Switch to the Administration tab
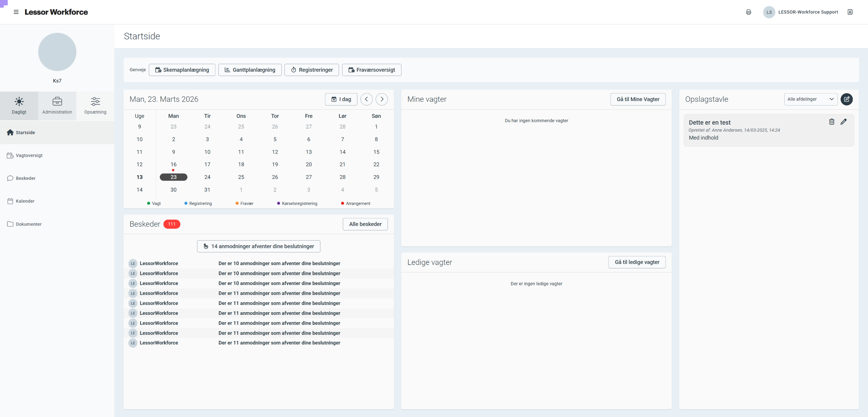This screenshot has width=868, height=417. (x=57, y=106)
